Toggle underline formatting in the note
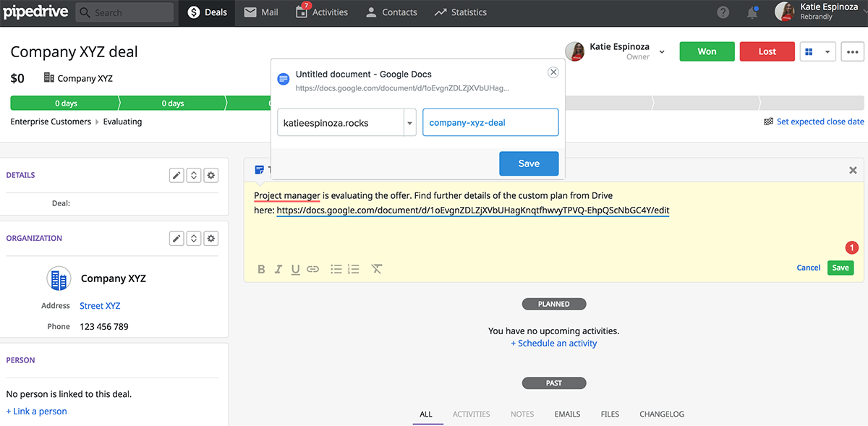The width and height of the screenshot is (868, 426). pyautogui.click(x=295, y=269)
